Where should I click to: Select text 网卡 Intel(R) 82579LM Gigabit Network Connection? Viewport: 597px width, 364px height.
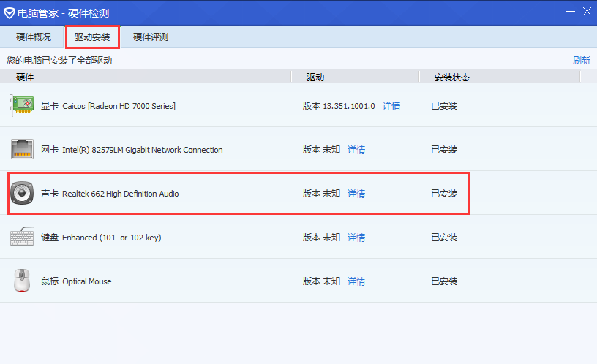pos(132,150)
